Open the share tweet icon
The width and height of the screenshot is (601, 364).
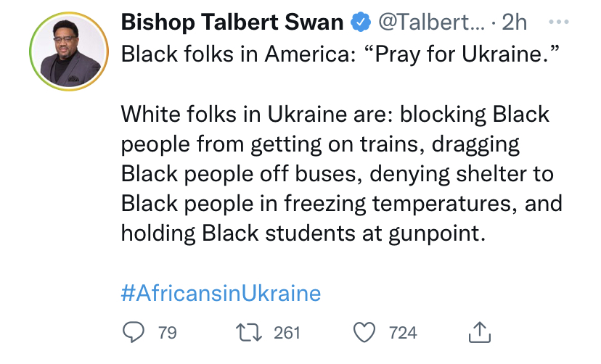click(x=481, y=331)
